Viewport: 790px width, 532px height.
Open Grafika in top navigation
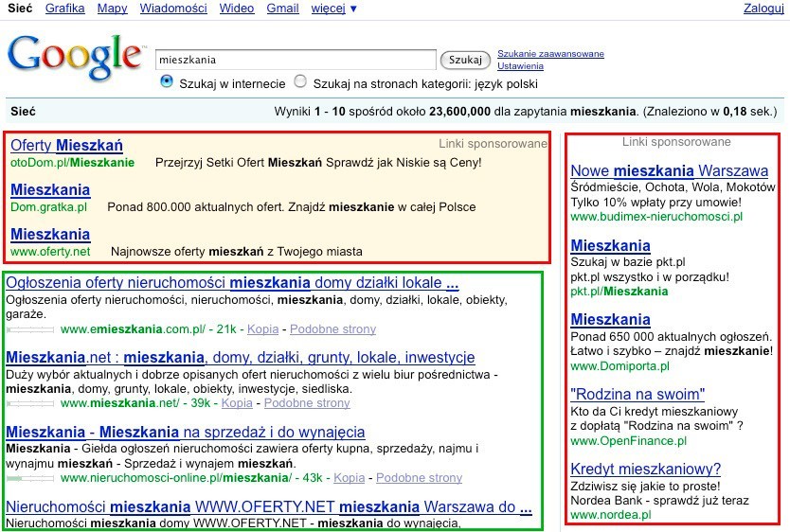(64, 9)
